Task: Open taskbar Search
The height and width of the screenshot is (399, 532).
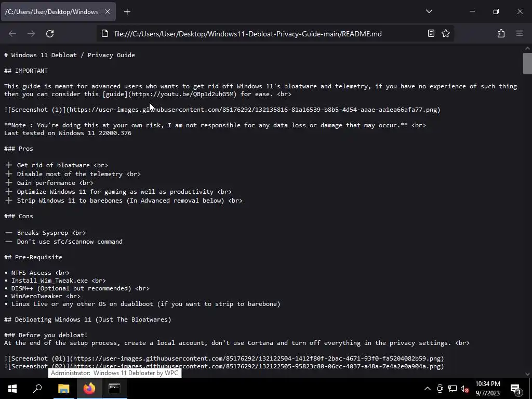Action: (37, 389)
